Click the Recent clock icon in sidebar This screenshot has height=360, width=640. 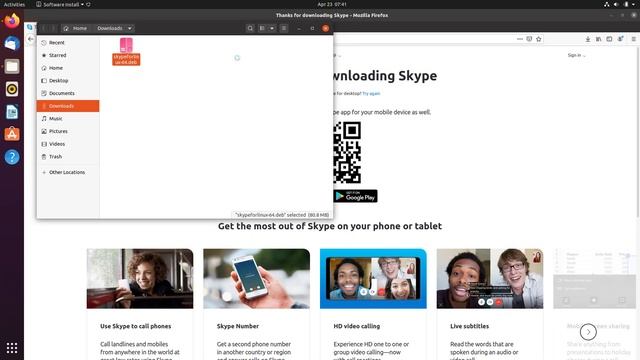click(44, 42)
